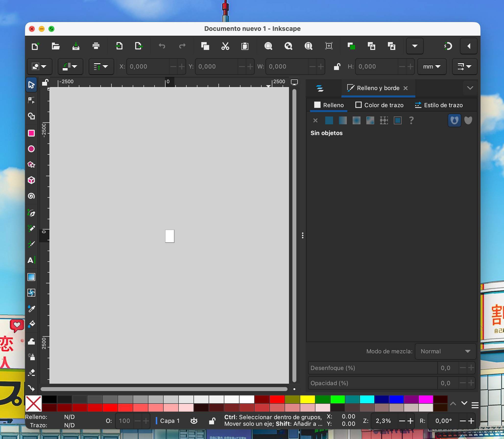Select the Spiral tool
The height and width of the screenshot is (439, 504).
[x=31, y=196]
